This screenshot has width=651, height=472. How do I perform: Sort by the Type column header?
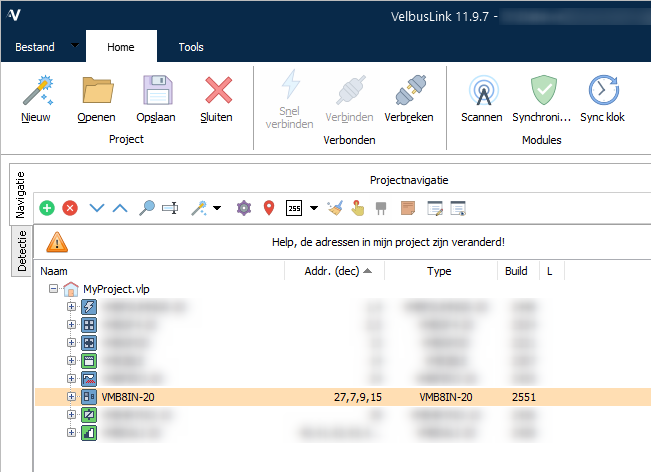(441, 271)
